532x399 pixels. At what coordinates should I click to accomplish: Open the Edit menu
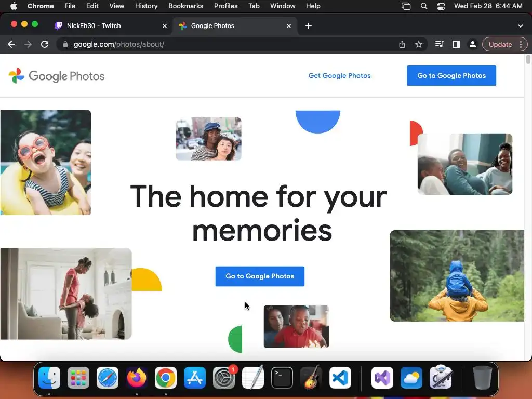[x=92, y=6]
